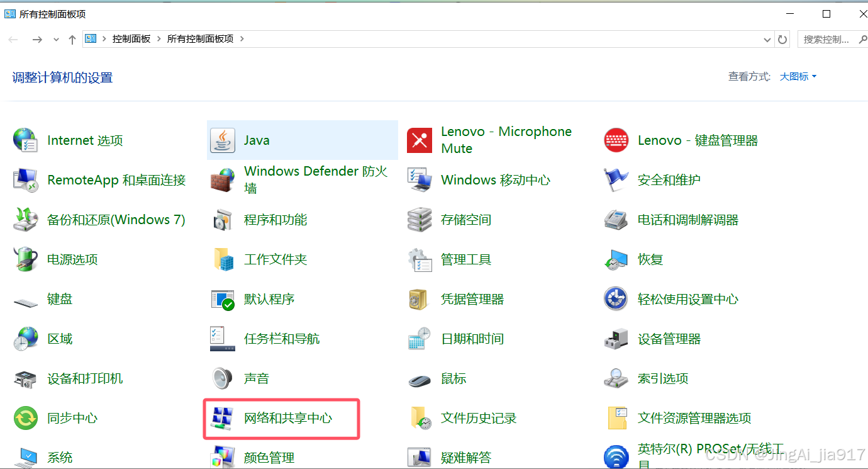Open 备份和还原(Windows 7) icon
868x469 pixels.
[26, 220]
